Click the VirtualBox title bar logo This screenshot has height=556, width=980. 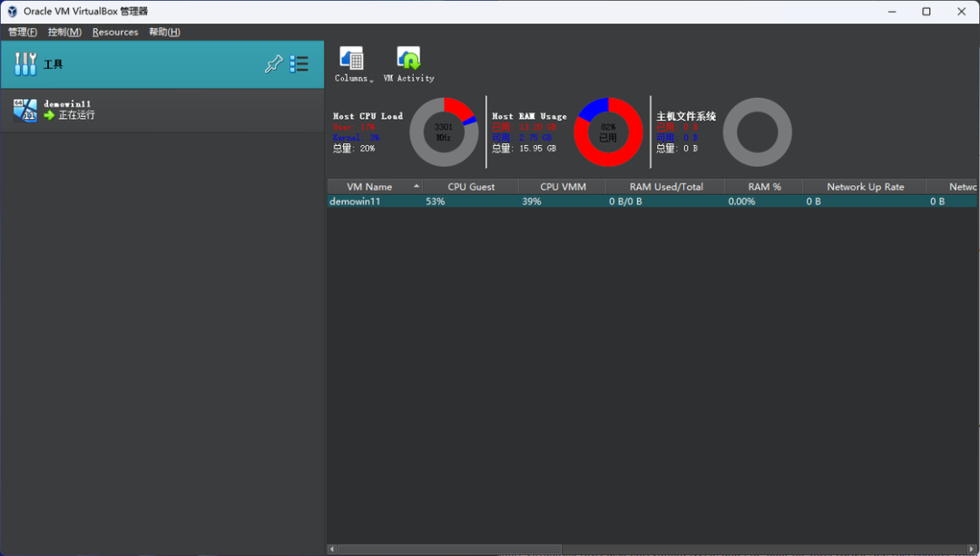(12, 11)
